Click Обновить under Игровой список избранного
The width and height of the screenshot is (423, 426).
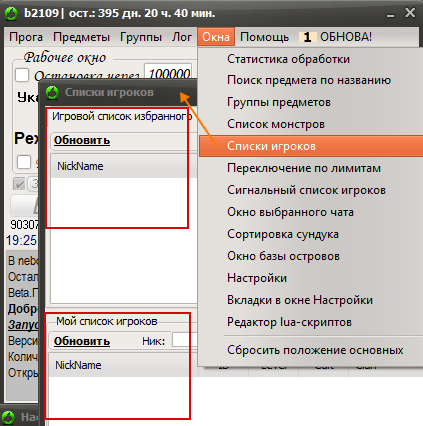click(x=82, y=140)
